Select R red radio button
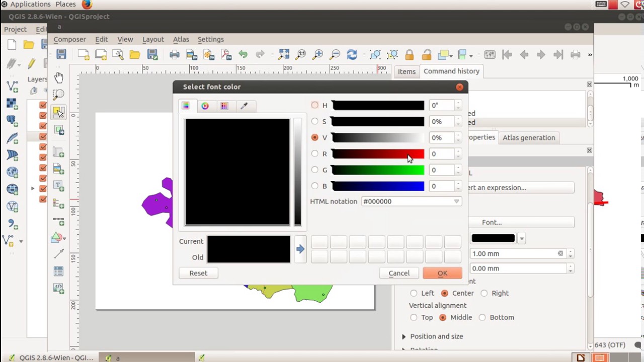 [315, 153]
